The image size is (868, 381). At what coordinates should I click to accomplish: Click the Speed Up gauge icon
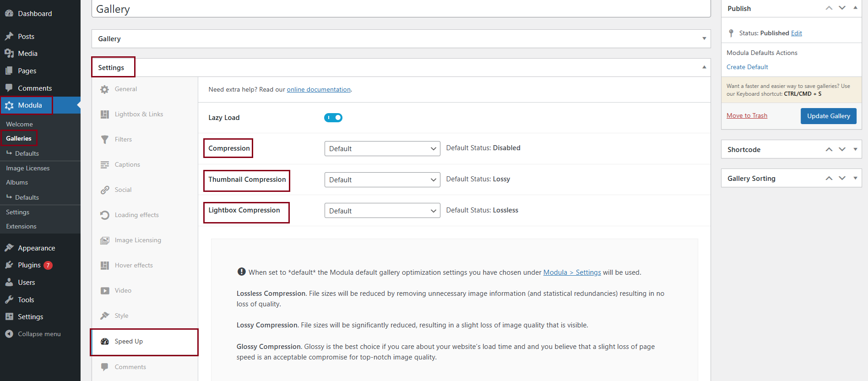point(105,342)
